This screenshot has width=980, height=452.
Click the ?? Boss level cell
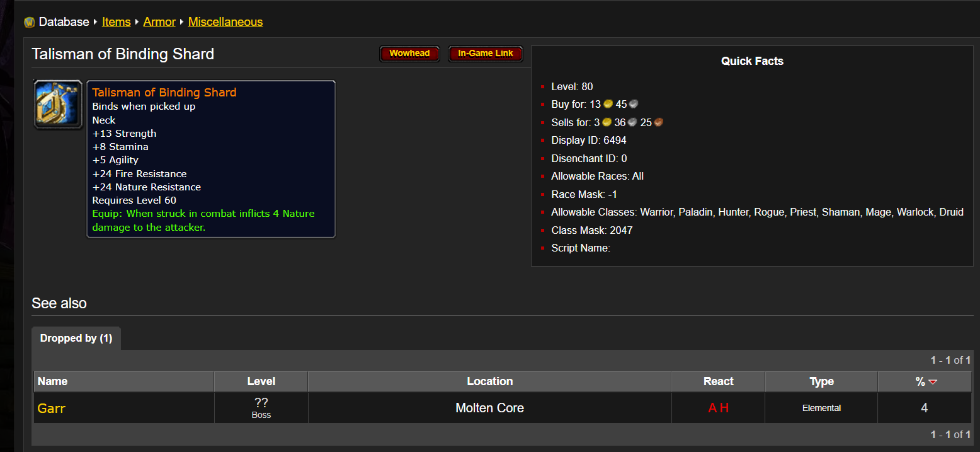point(261,408)
